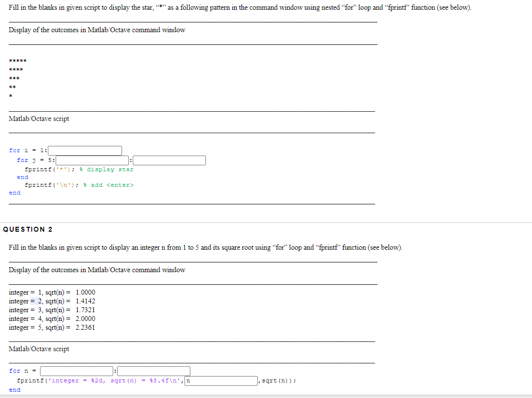Click the blank following the colon on for n line

154,371
